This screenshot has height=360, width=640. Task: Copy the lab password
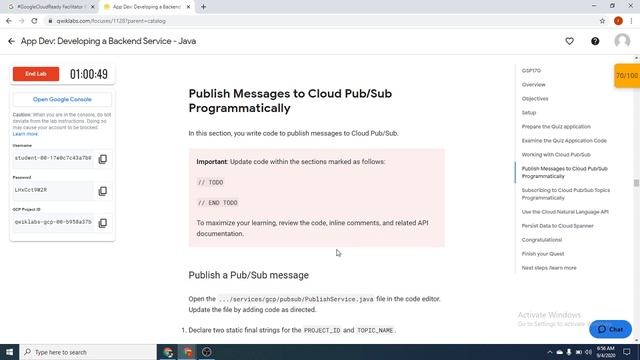[103, 191]
